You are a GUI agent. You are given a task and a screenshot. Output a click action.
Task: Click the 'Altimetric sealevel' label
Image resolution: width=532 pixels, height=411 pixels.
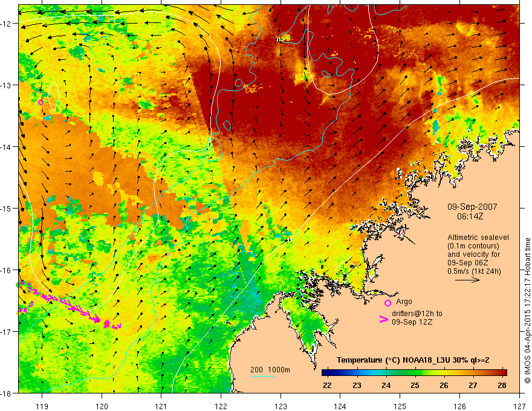(478, 238)
